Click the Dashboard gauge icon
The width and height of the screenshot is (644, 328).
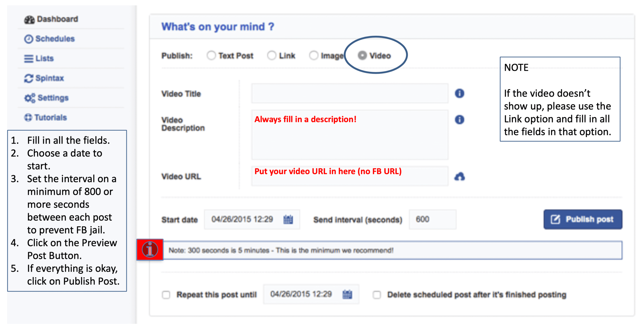(x=29, y=19)
